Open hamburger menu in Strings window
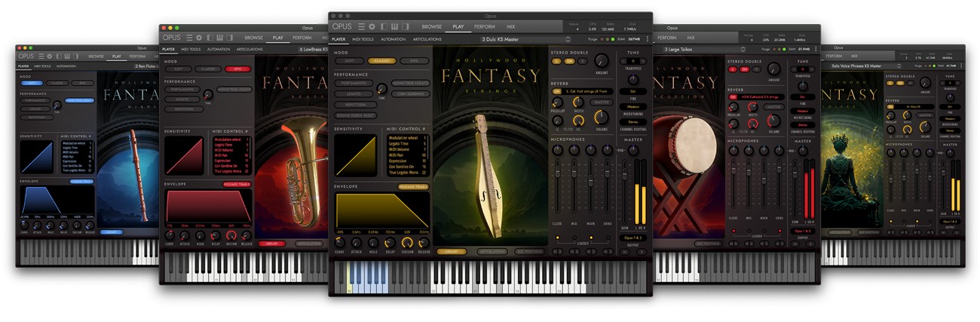The image size is (980, 322). [x=361, y=26]
